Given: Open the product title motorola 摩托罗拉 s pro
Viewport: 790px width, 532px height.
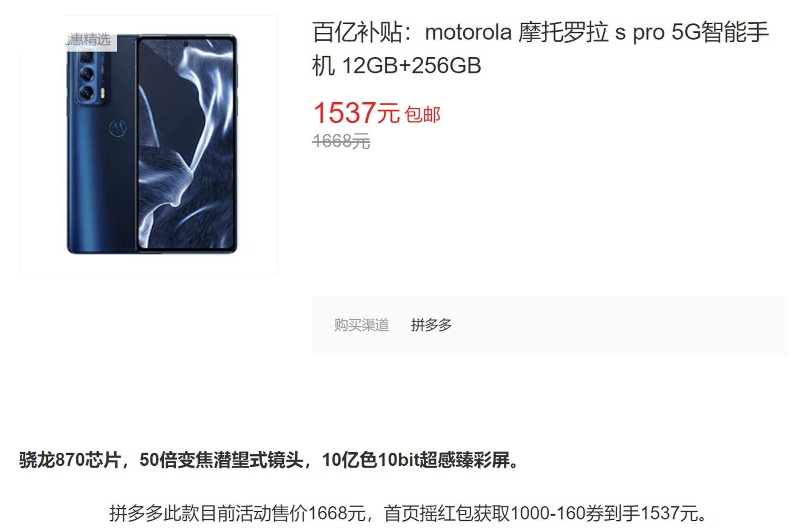Looking at the screenshot, I should click(540, 48).
